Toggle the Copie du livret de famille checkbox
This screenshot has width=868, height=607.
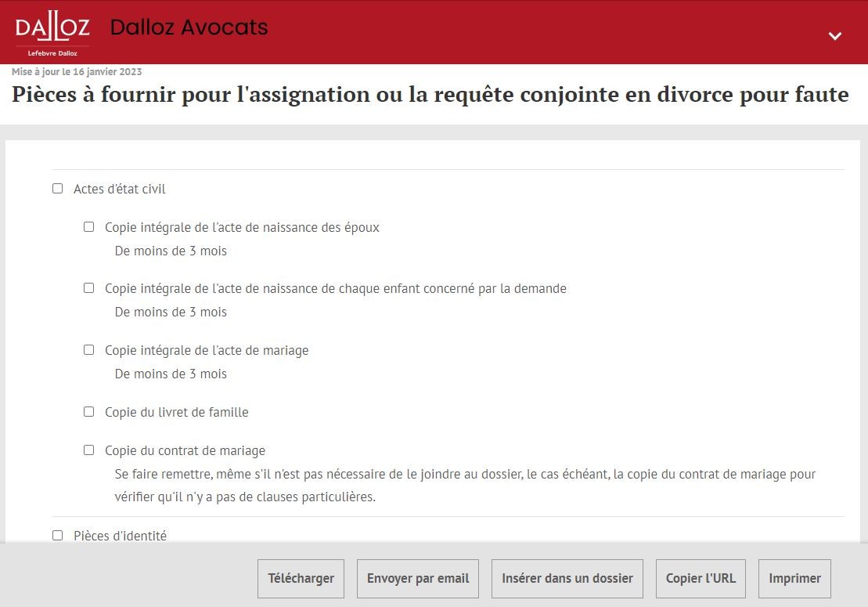pyautogui.click(x=89, y=412)
